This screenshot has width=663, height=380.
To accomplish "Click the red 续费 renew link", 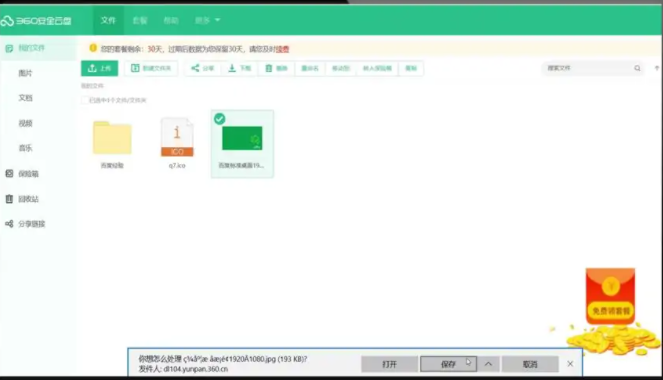I will pos(282,49).
